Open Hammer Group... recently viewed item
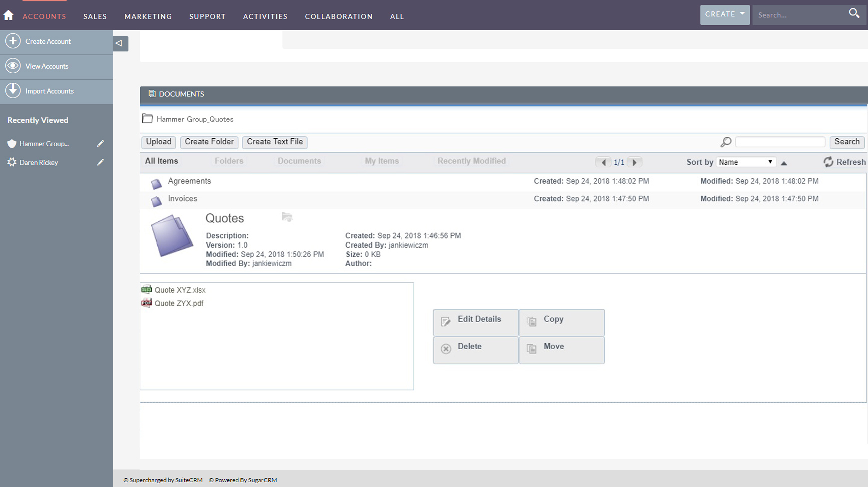Image resolution: width=868 pixels, height=487 pixels. tap(44, 144)
